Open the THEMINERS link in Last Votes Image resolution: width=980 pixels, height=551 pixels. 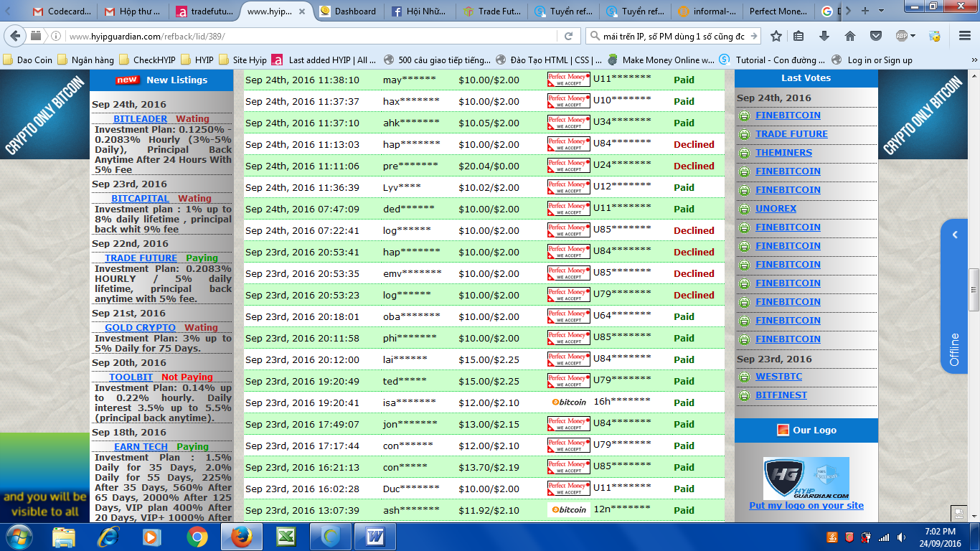pos(783,153)
